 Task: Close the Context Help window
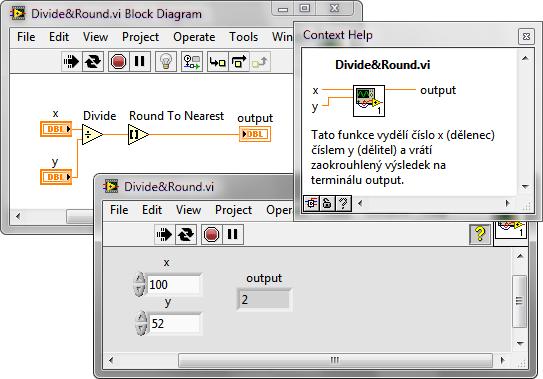526,36
